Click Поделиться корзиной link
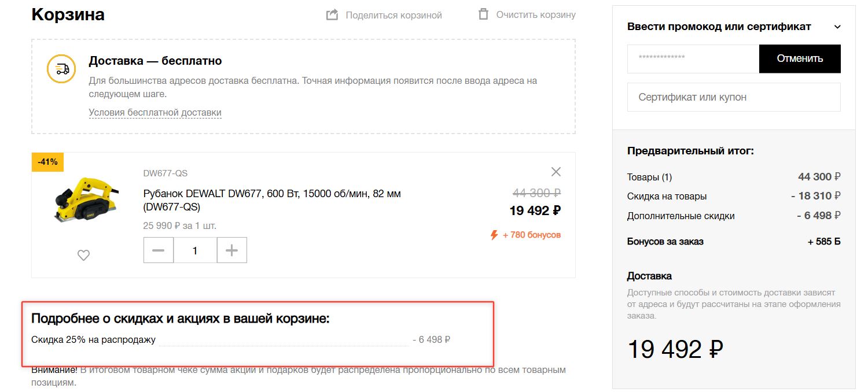The height and width of the screenshot is (392, 868). click(x=393, y=15)
